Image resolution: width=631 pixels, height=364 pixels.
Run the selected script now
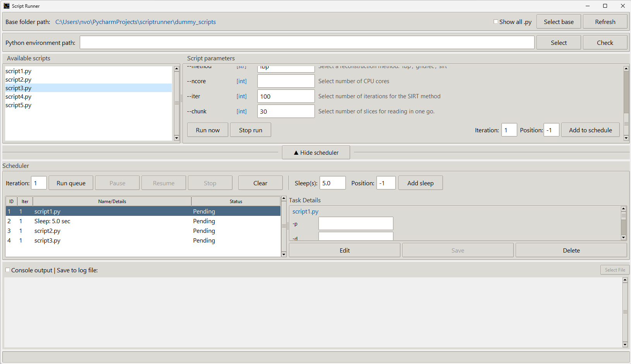(x=207, y=130)
